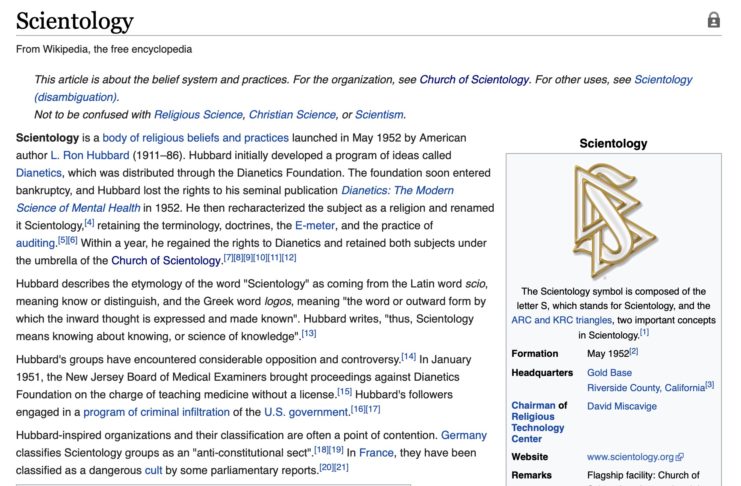Open 'program of criminal infiltration' link
Viewport: 741px width, 486px height.
[156, 412]
